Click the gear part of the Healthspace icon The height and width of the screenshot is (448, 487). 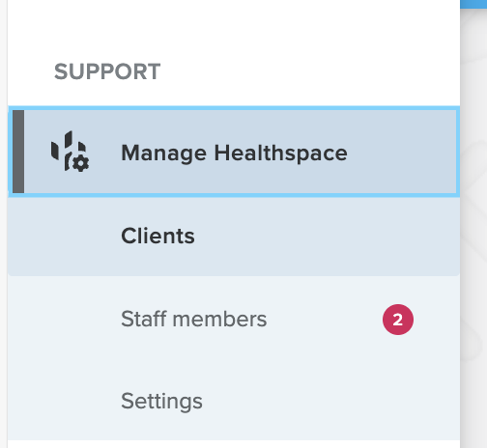pyautogui.click(x=80, y=163)
